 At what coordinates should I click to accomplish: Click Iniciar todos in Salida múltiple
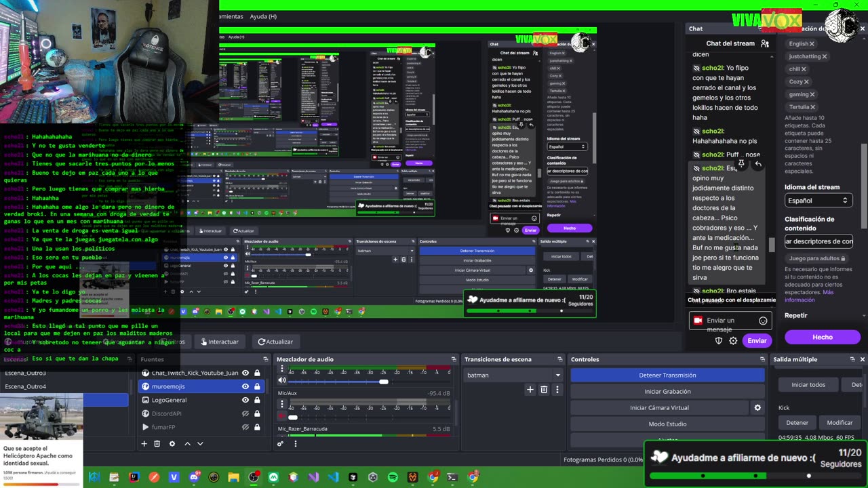pyautogui.click(x=808, y=384)
